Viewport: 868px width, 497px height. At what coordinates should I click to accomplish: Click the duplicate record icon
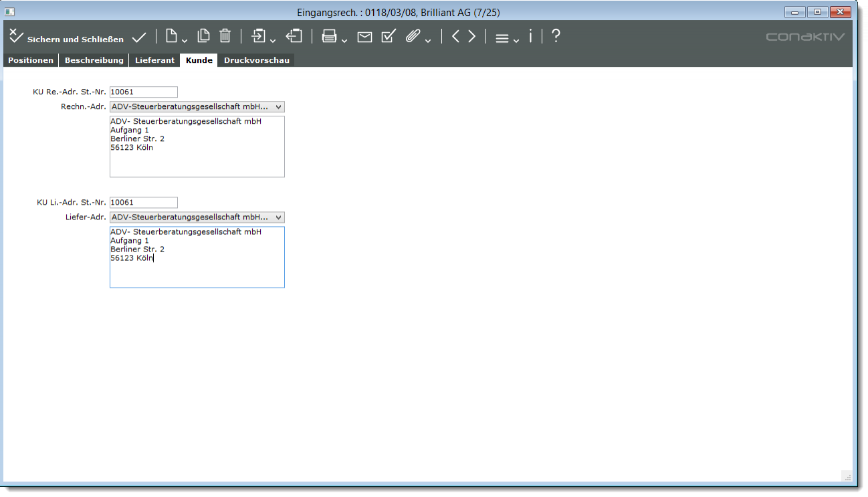click(203, 37)
